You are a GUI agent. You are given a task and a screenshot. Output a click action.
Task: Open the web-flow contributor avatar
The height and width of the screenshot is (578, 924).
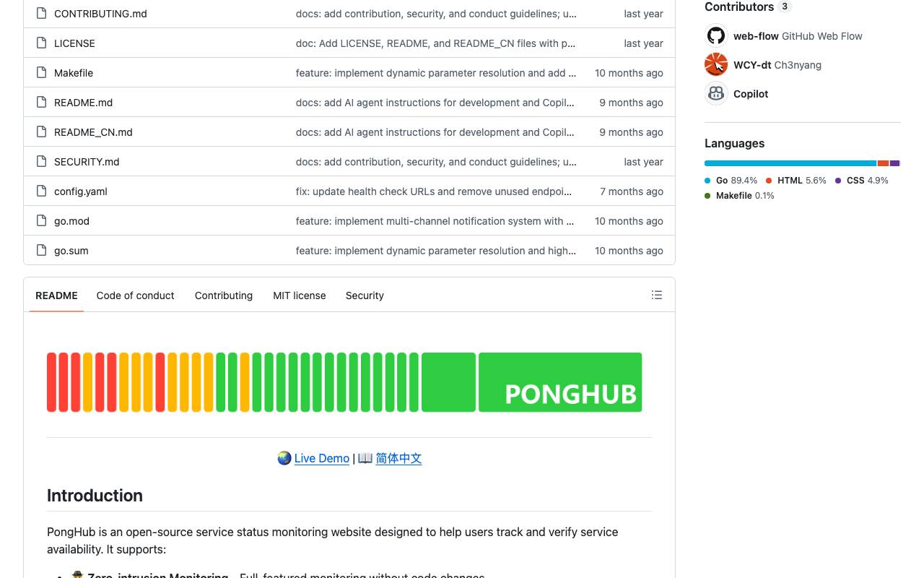coord(716,35)
